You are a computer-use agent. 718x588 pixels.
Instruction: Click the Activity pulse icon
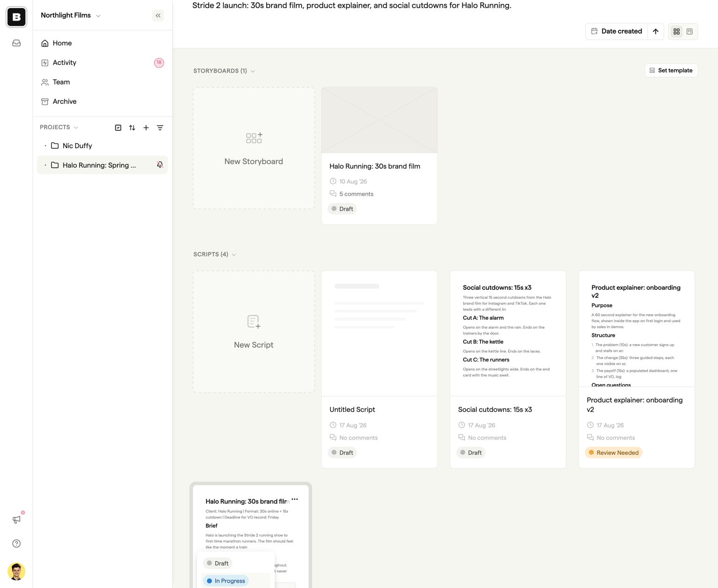[x=45, y=63]
